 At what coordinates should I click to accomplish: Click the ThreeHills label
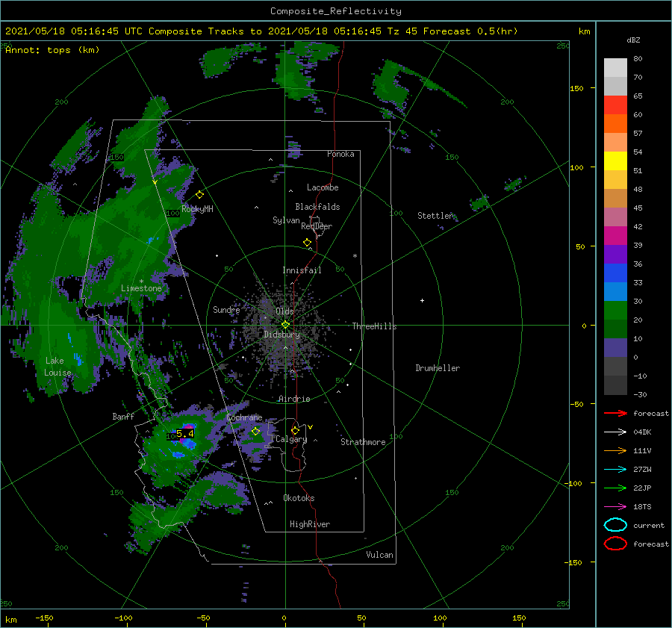tap(375, 326)
